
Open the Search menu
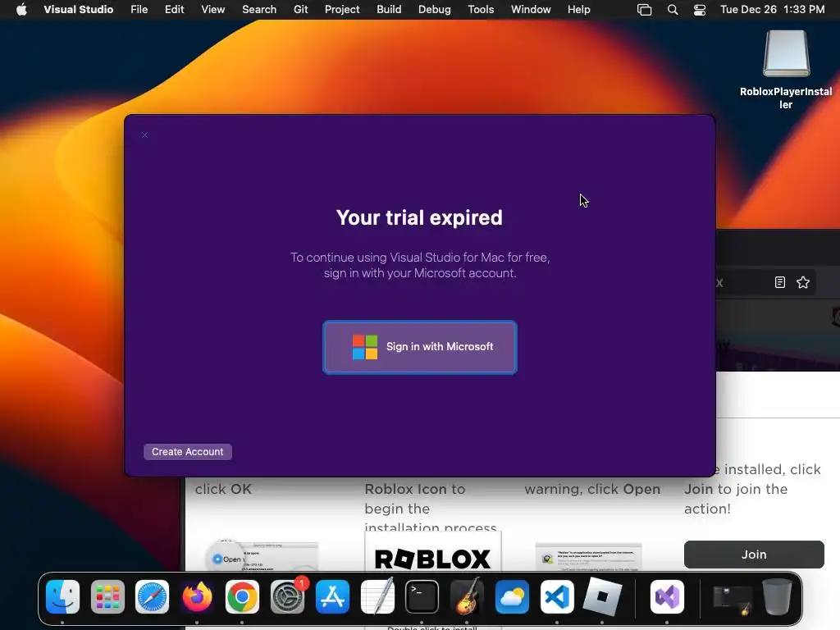(x=259, y=9)
